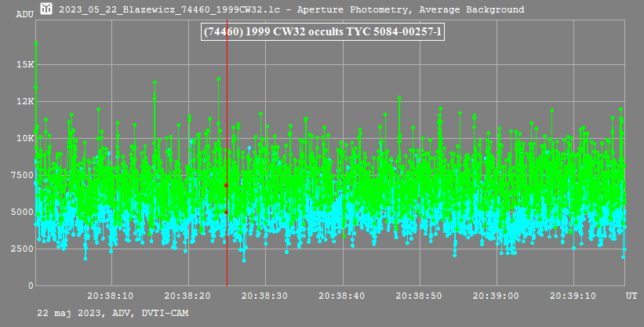Screen dimensions: 644x327
Task: Click the red data point on the green curve
Action: (x=227, y=186)
